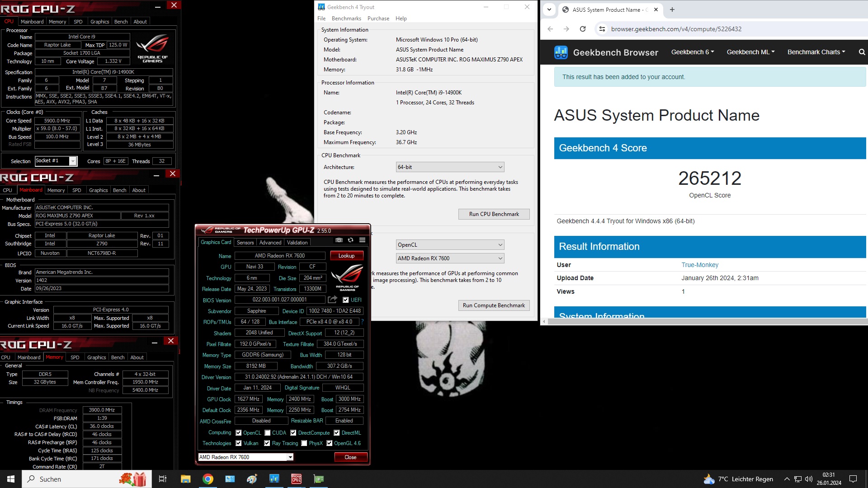Open the Purchase menu in Geekbench
Viewport: 868px width, 488px height.
[378, 19]
